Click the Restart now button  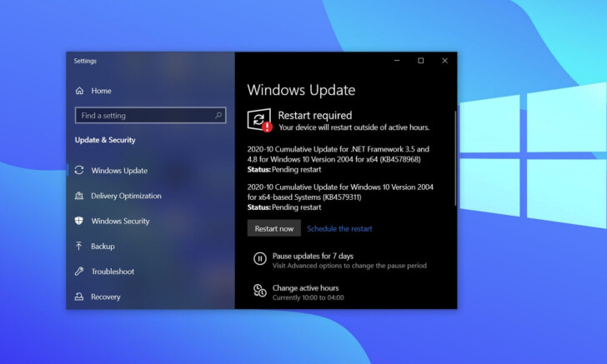coord(274,228)
